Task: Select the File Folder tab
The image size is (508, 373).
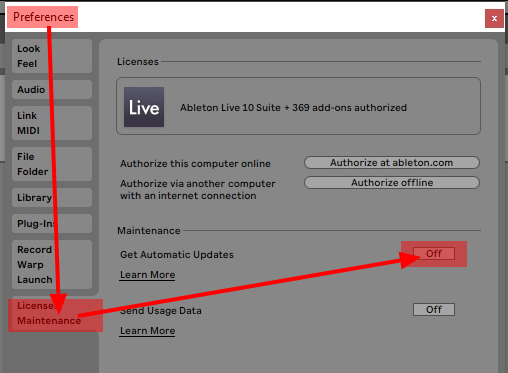Action: (x=52, y=164)
